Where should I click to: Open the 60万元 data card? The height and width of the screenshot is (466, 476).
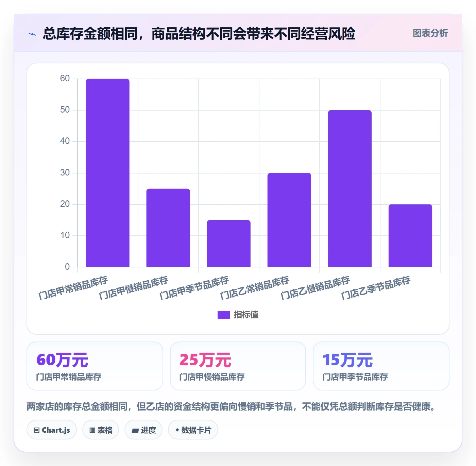(95, 366)
